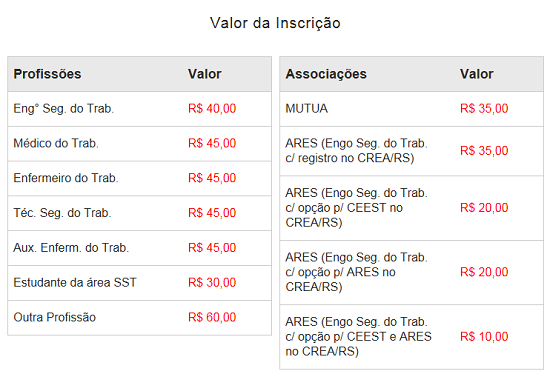
Task: Select ARES opção p/ ARES no CREA/RS
Action: click(411, 272)
